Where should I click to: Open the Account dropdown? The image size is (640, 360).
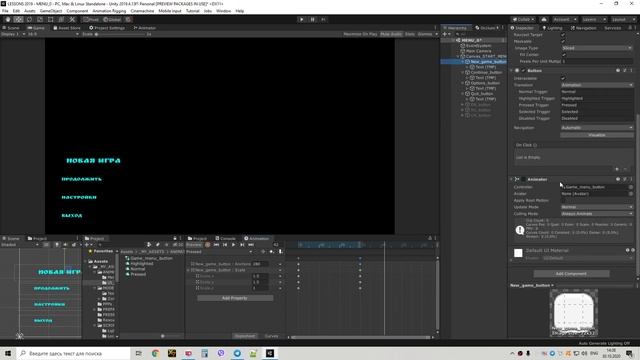[564, 19]
